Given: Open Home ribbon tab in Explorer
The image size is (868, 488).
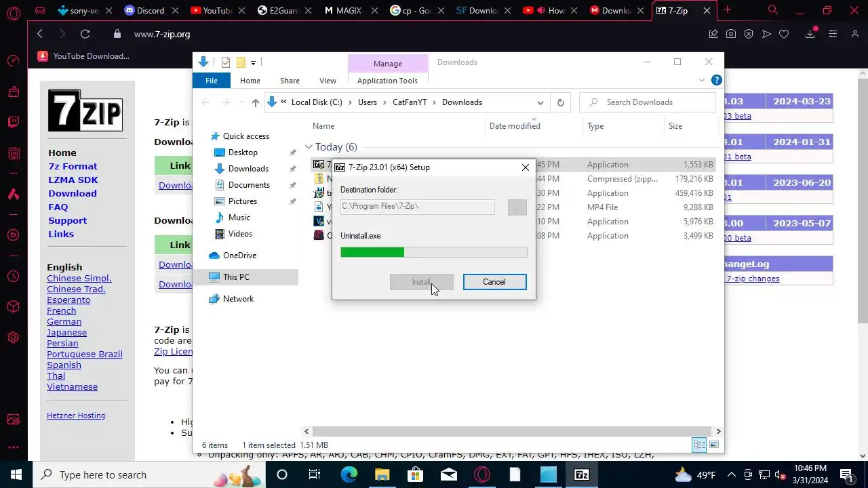Looking at the screenshot, I should click(250, 81).
